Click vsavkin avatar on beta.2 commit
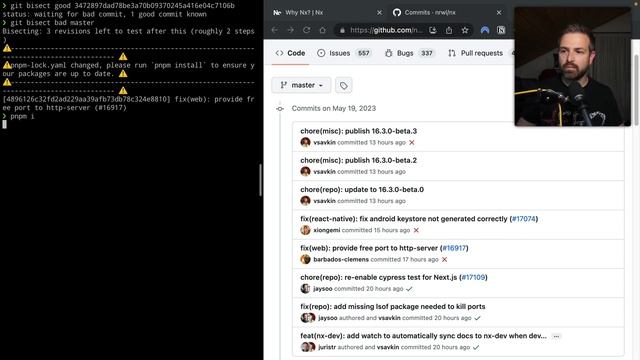Viewport: 640px width, 360px height. click(305, 171)
